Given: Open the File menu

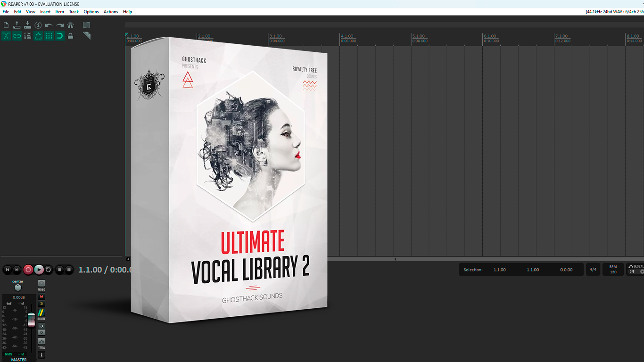Looking at the screenshot, I should (x=6, y=12).
